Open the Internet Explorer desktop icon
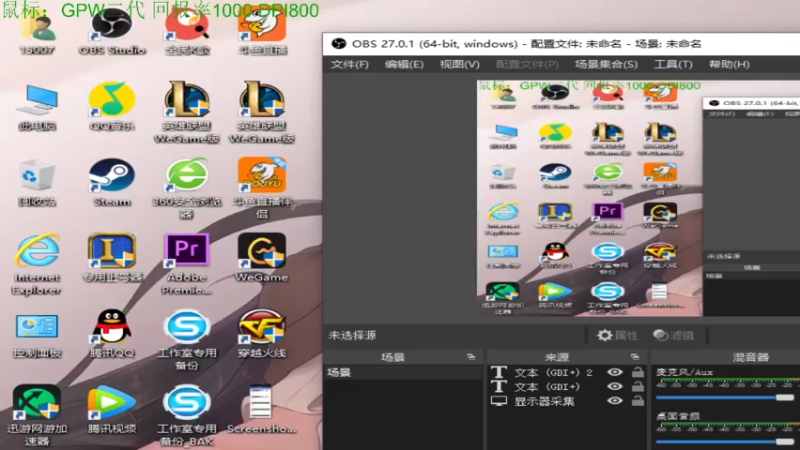Viewport: 800px width, 450px height. click(x=37, y=263)
